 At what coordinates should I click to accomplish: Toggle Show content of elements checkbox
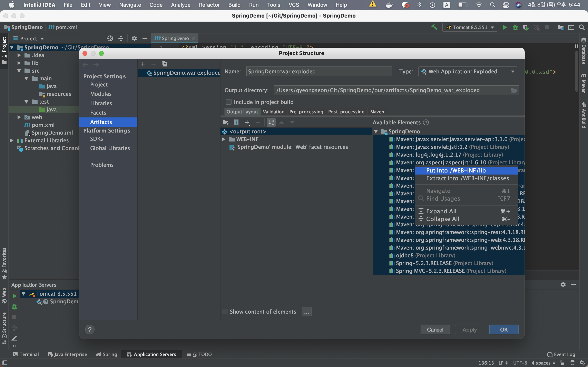pos(225,311)
